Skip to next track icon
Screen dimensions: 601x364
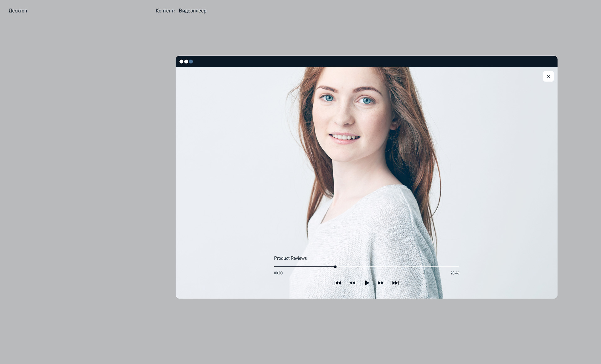pyautogui.click(x=395, y=283)
